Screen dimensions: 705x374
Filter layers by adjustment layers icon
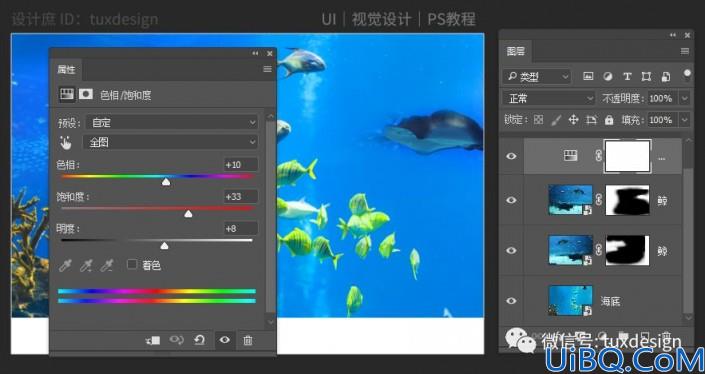coord(608,76)
